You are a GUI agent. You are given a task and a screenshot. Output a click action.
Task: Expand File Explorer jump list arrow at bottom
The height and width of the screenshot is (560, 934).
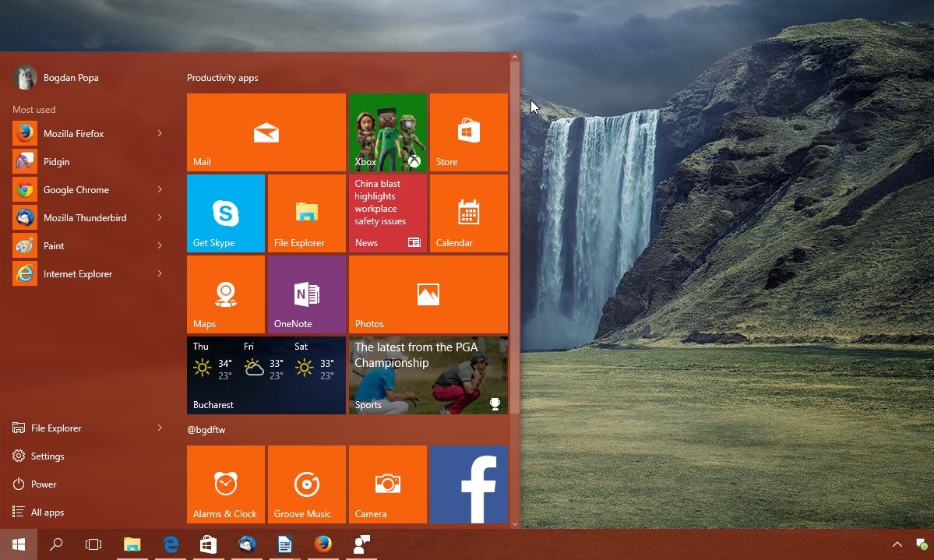click(160, 428)
